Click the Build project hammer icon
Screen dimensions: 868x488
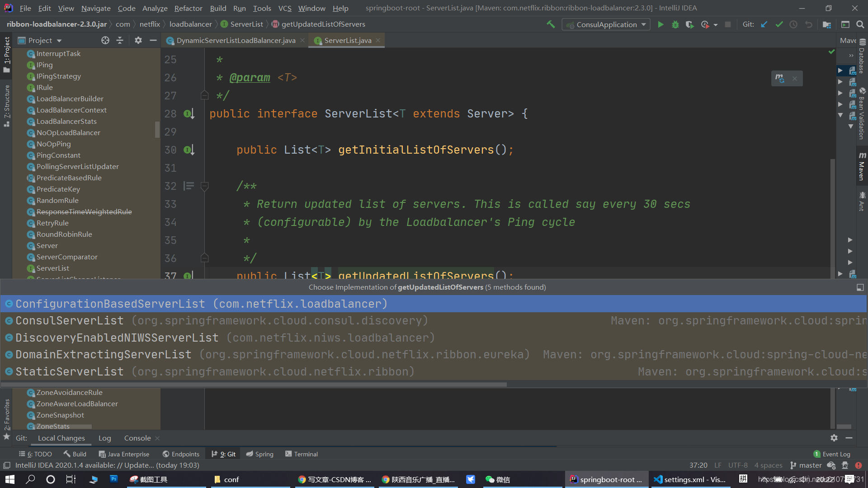click(551, 24)
